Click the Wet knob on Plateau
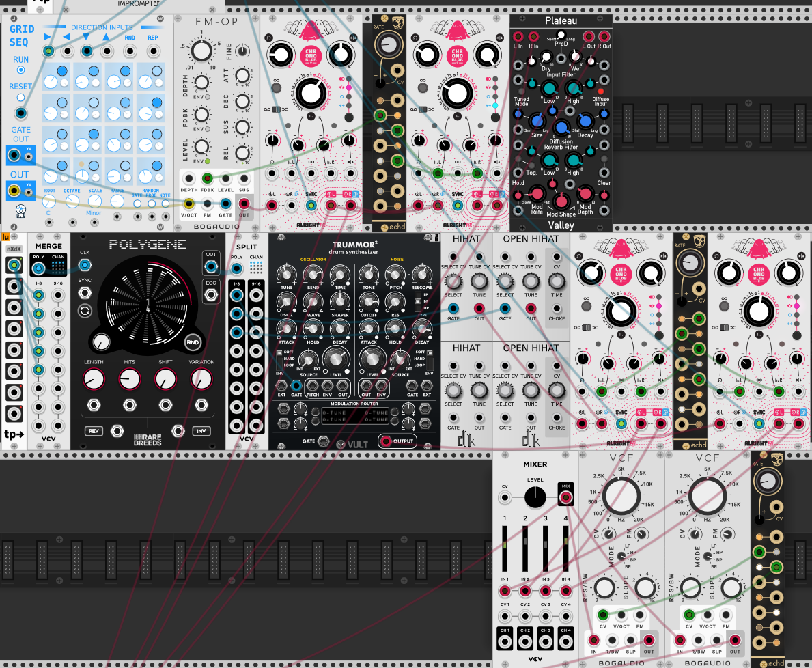The width and height of the screenshot is (812, 668). click(x=575, y=57)
